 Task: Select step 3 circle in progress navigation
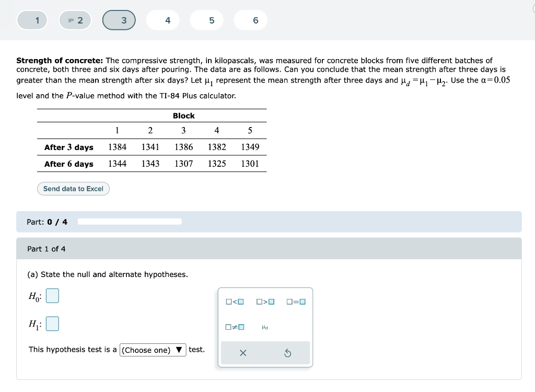pyautogui.click(x=119, y=20)
